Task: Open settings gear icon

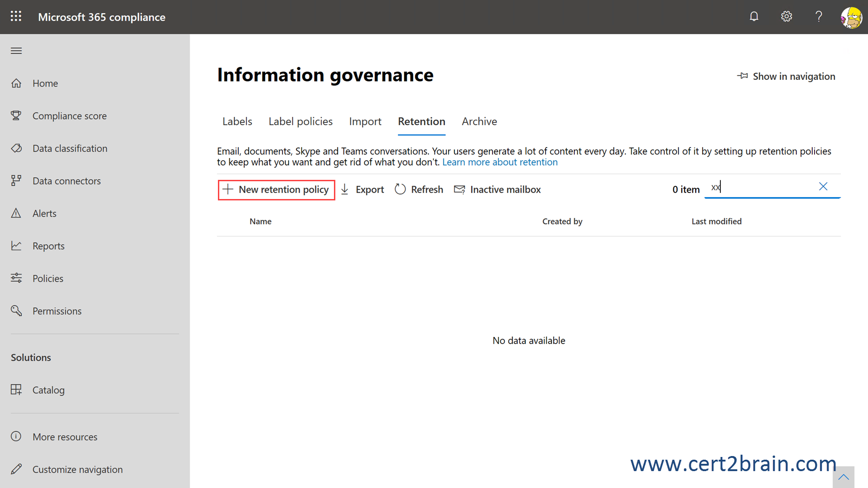Action: tap(786, 16)
